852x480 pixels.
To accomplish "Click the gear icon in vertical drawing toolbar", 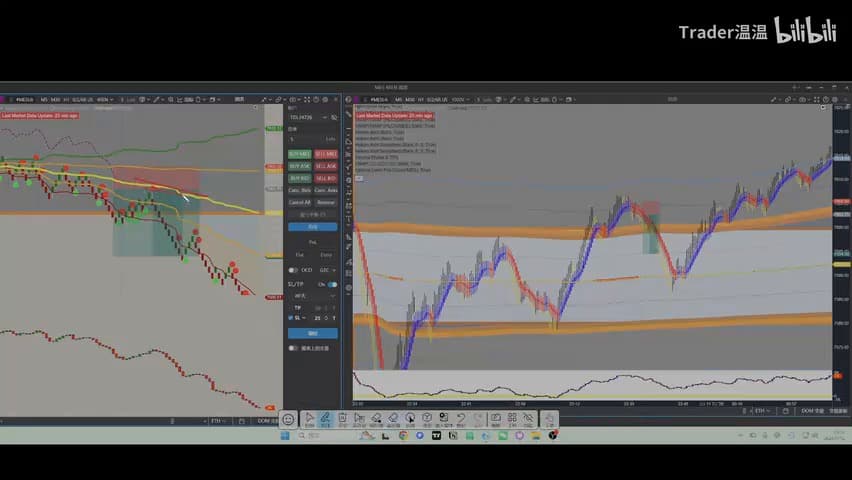I will [x=348, y=288].
